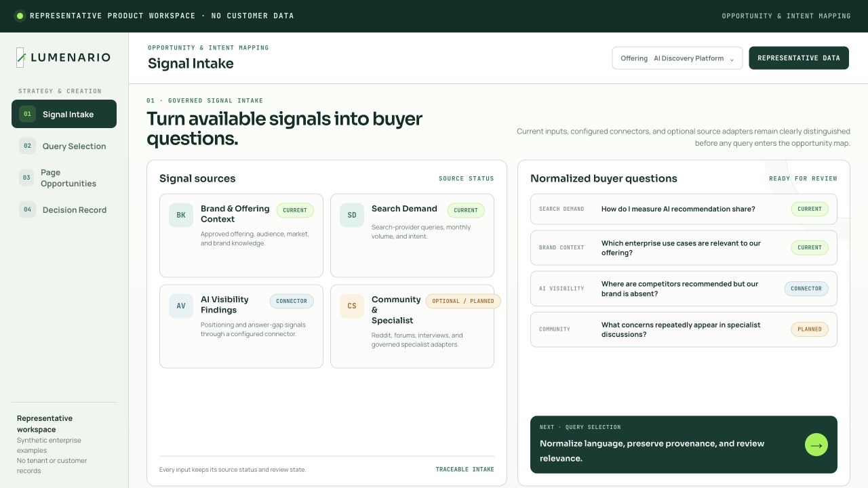The width and height of the screenshot is (868, 488).
Task: Click CURRENT badge on Brand Context question
Action: [810, 247]
